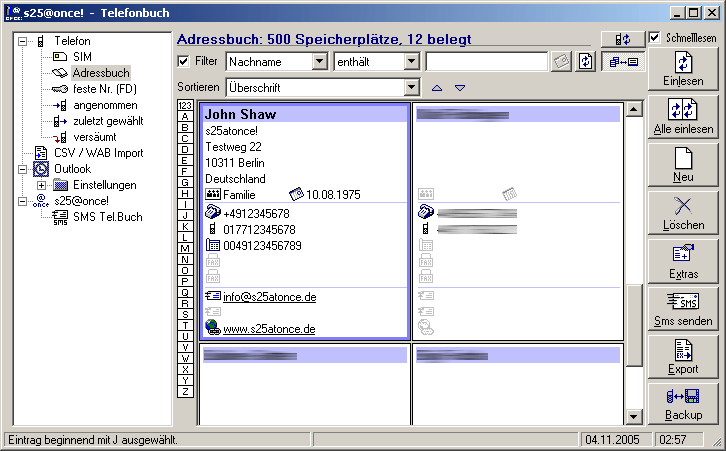Select zuletzt gewählt tree item

(x=108, y=121)
